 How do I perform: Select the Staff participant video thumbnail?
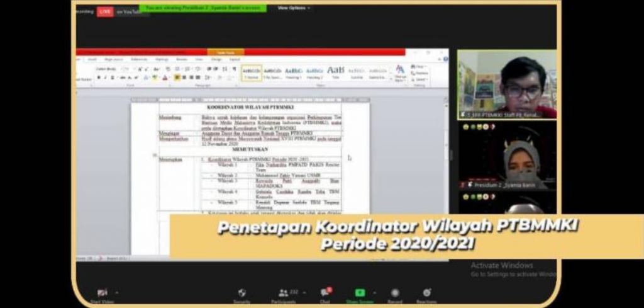point(507,85)
